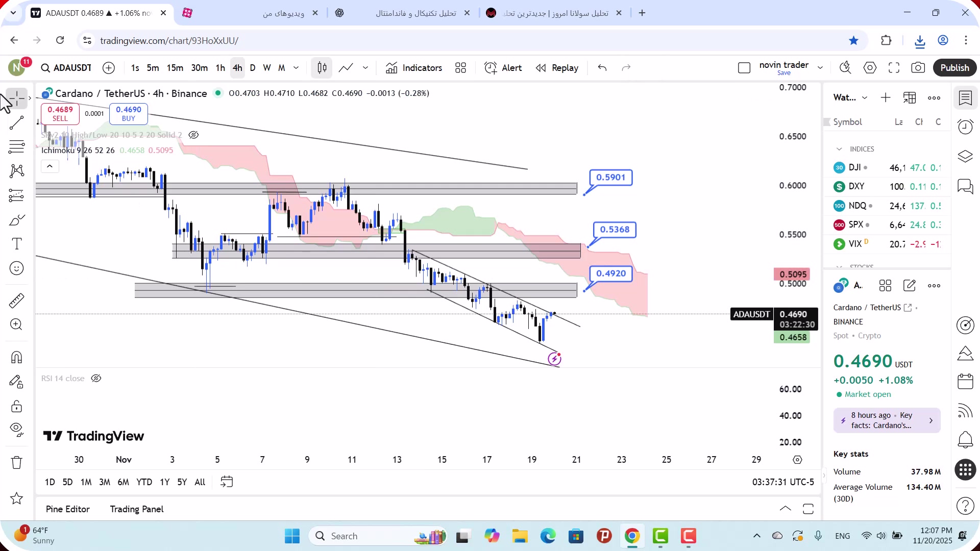Take a chart snapshot with camera icon
The image size is (980, 551).
point(918,68)
